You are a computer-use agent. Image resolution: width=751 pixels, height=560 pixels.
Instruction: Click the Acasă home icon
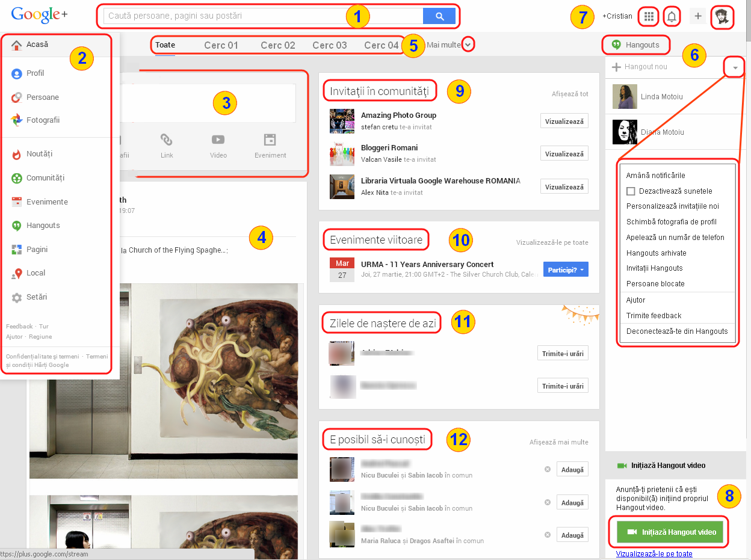17,45
